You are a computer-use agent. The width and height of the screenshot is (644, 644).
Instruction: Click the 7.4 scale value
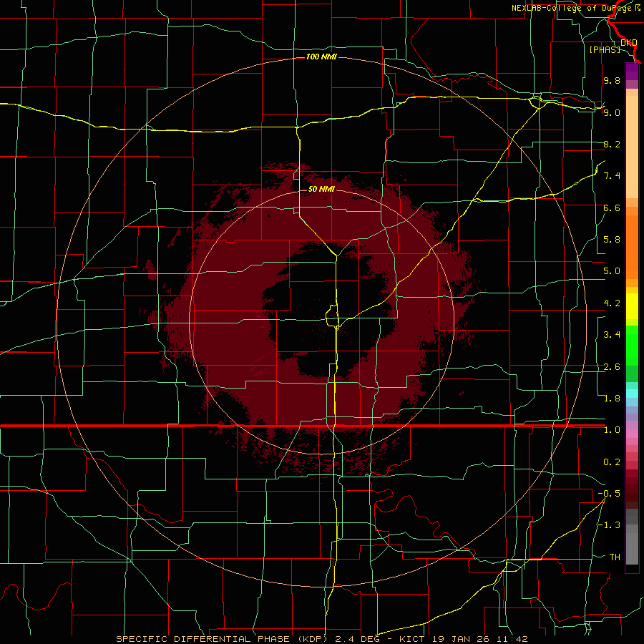(x=612, y=176)
